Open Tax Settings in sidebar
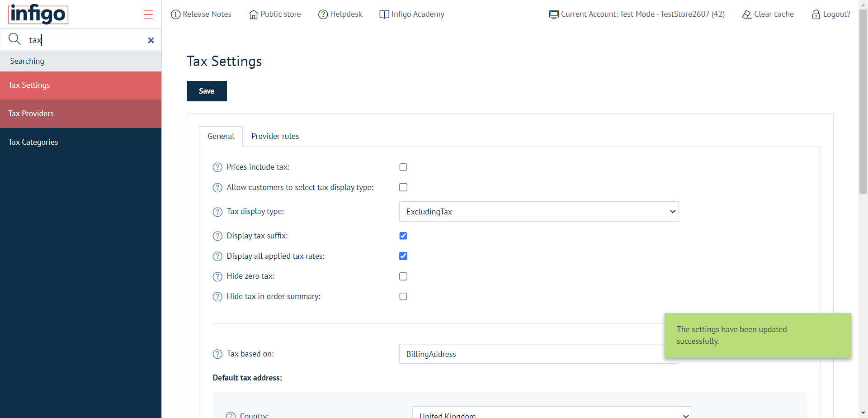Viewport: 868px width, 418px height. [80, 85]
